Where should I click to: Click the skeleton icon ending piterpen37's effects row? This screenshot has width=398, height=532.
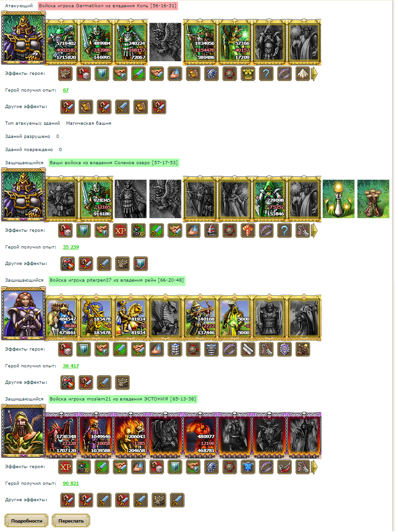coord(303,350)
